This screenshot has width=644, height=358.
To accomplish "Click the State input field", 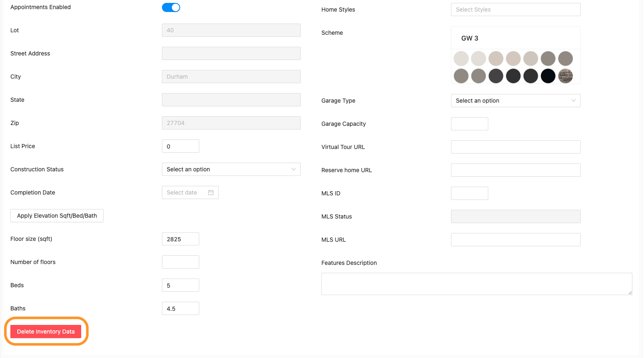I will (231, 100).
